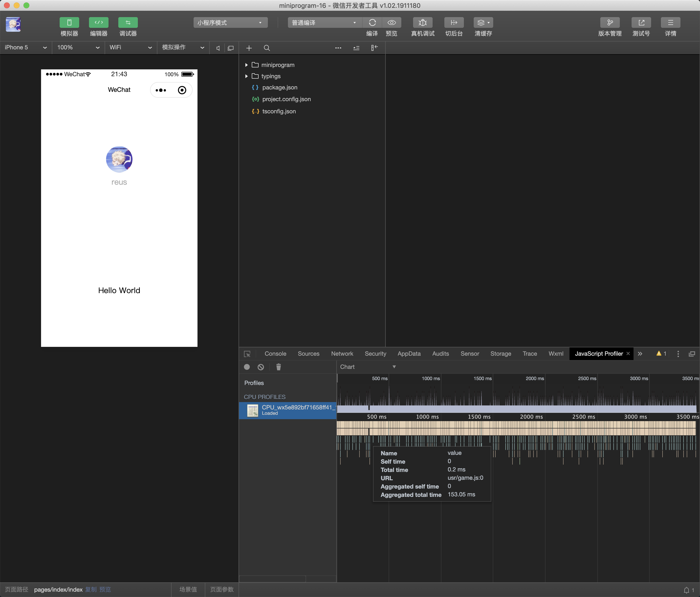This screenshot has height=597, width=700.
Task: Start CPU profile recording button
Action: pyautogui.click(x=247, y=367)
